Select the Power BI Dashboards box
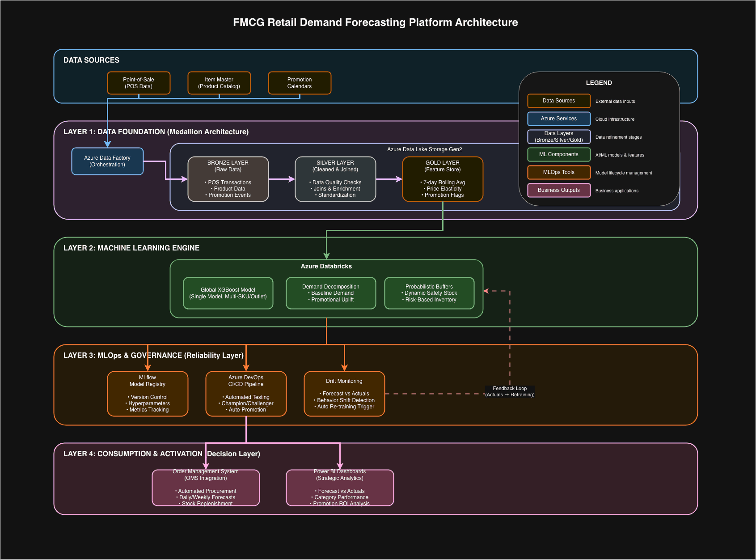The image size is (756, 560). coord(340,488)
